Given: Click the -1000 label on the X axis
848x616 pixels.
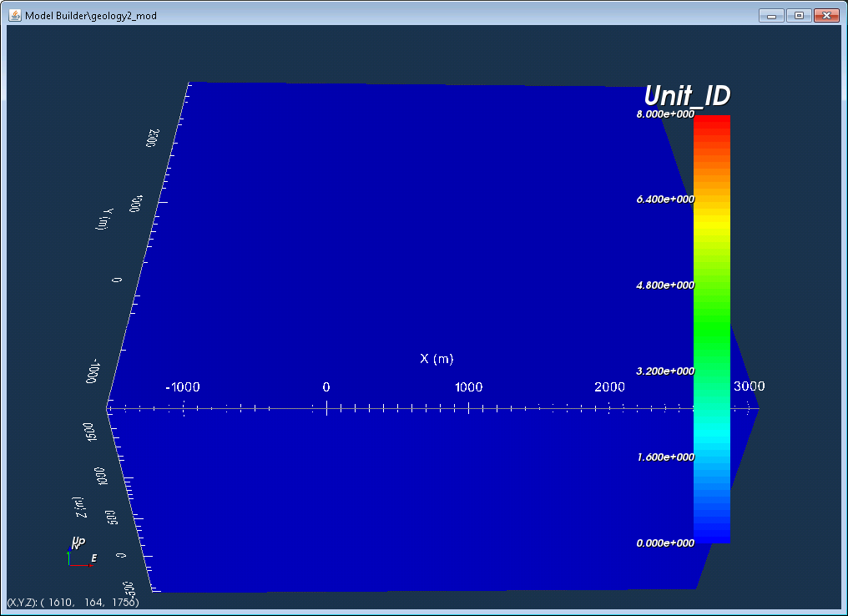Looking at the screenshot, I should (x=183, y=387).
